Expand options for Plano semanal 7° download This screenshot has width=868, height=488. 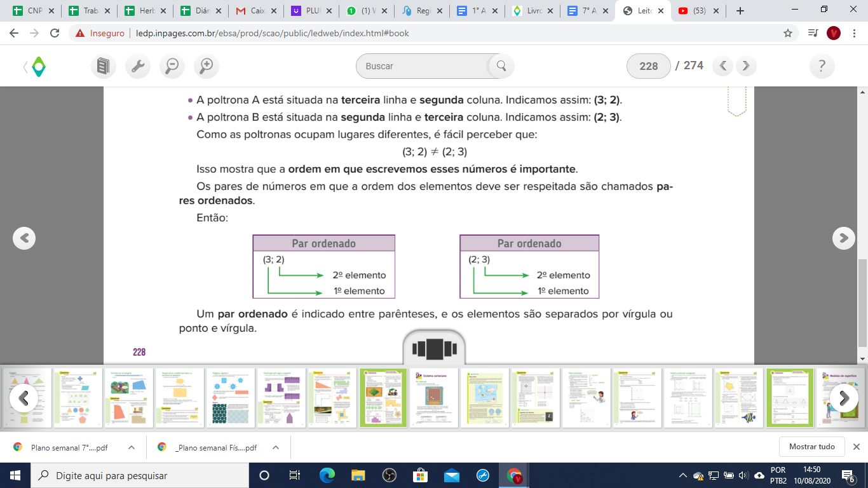(132, 447)
